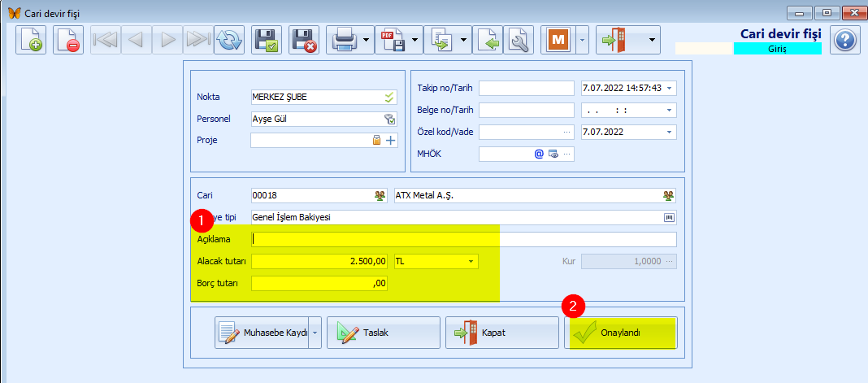This screenshot has width=868, height=383.
Task: Open the TL currency dropdown
Action: 471,262
